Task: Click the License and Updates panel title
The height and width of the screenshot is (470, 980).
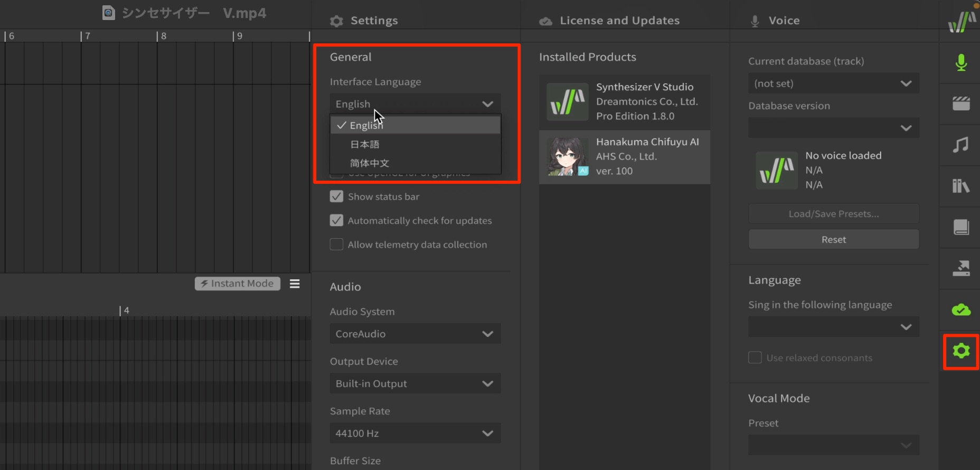Action: (619, 21)
